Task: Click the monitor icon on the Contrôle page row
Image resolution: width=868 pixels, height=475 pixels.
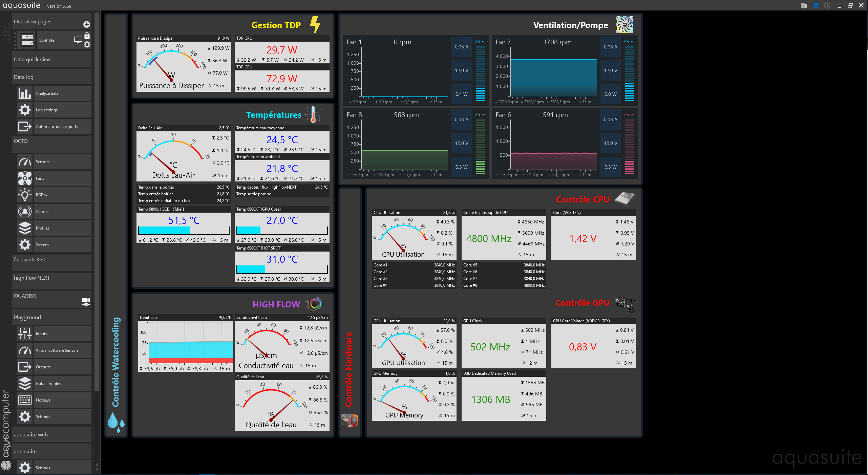Action: tap(78, 40)
